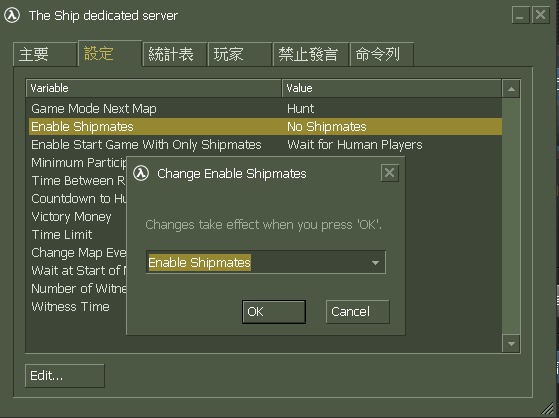This screenshot has height=418, width=559.
Task: Open the 統計表 tab
Action: tap(175, 54)
